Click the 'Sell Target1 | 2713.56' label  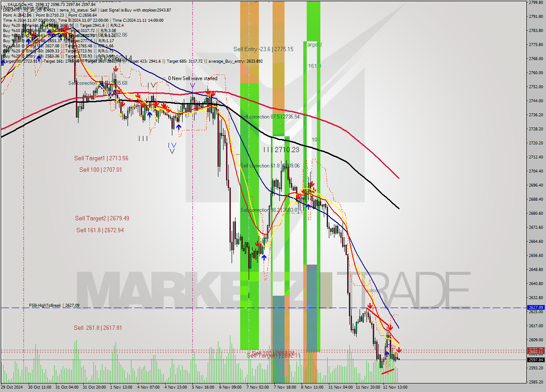point(101,158)
